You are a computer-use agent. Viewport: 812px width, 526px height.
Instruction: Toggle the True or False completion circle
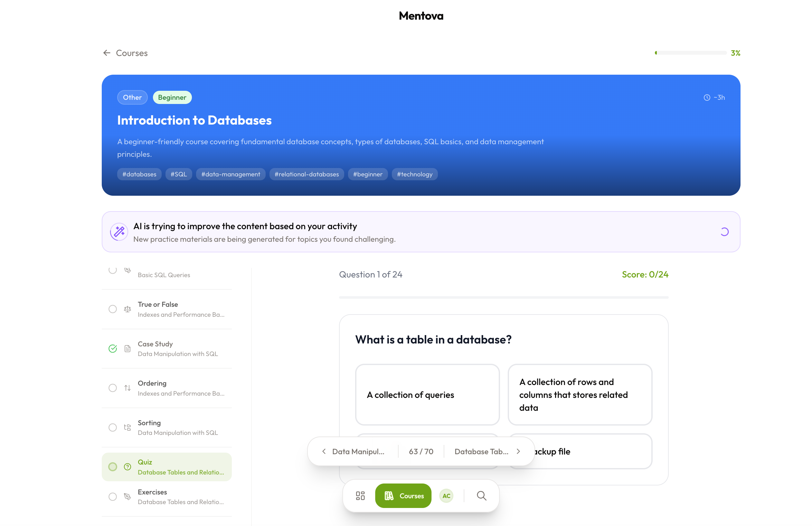113,309
